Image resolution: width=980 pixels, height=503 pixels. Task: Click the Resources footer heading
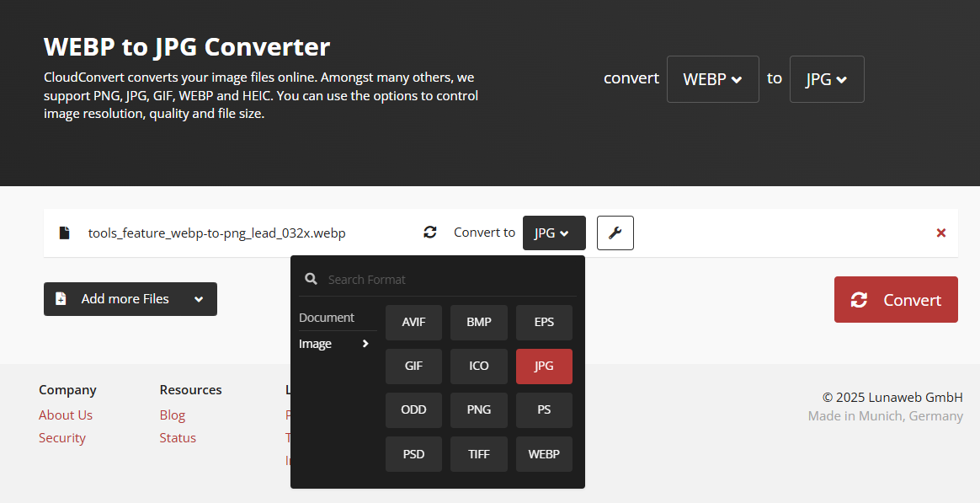click(x=190, y=390)
